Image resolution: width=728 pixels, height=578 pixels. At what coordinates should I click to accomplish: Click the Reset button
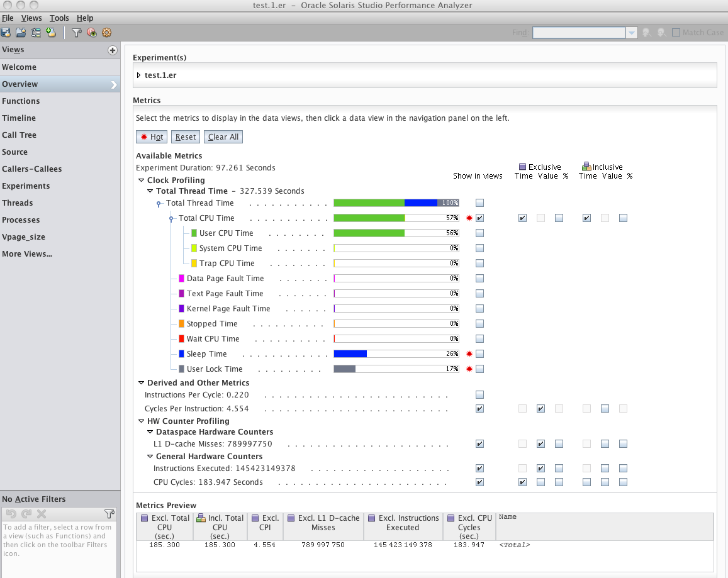point(185,137)
